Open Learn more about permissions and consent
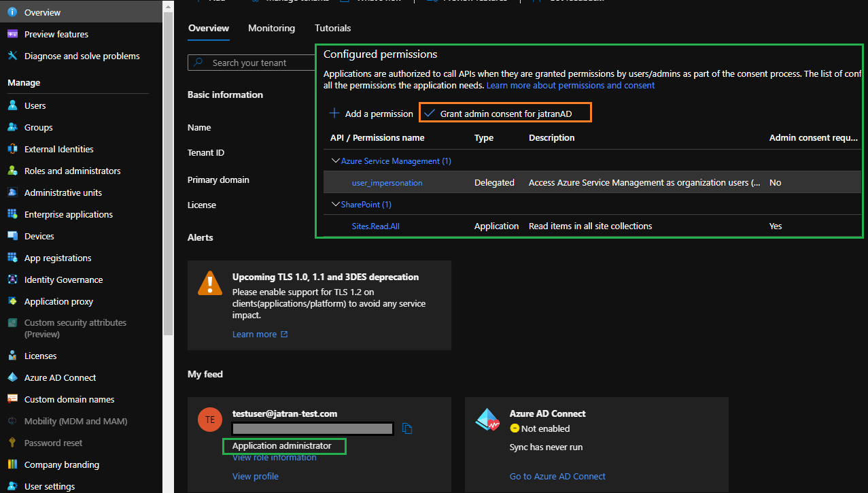 pos(570,86)
